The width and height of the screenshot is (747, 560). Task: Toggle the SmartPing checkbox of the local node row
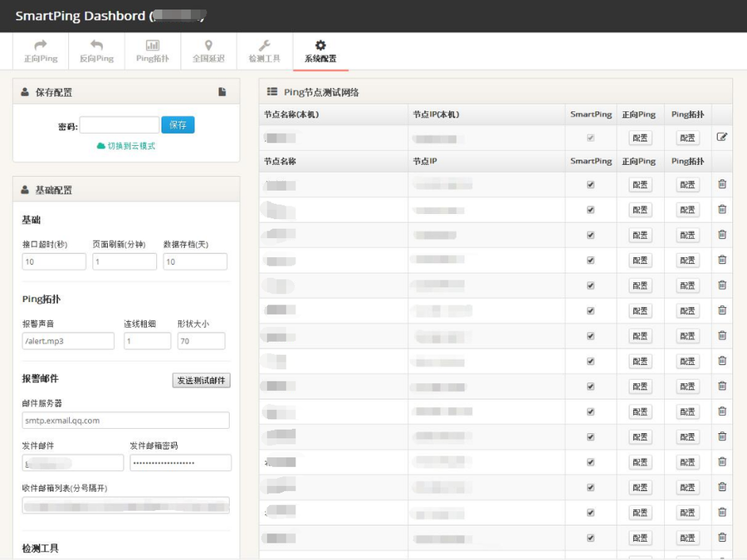tap(591, 138)
